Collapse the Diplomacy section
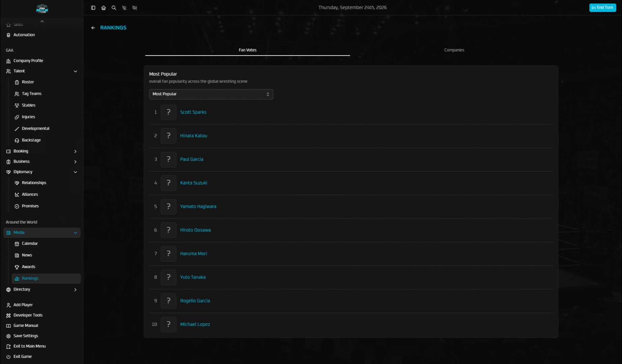Viewport: 622px width, 364px height. point(75,172)
